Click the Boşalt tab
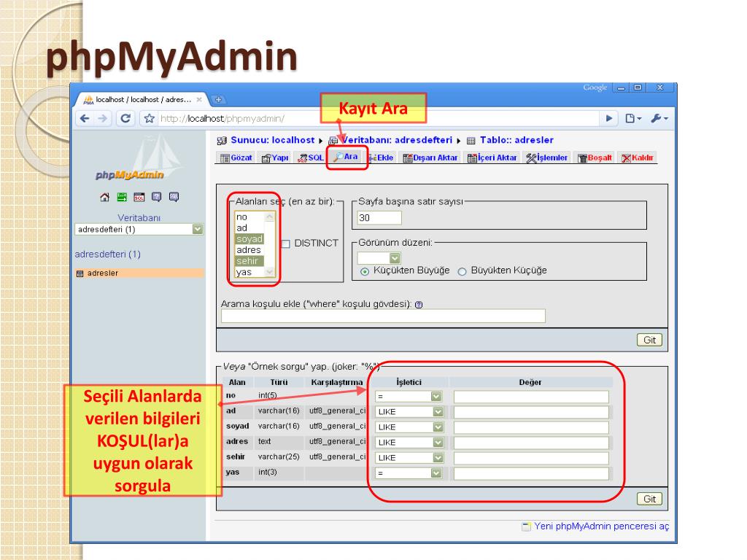The height and width of the screenshot is (560, 747). pyautogui.click(x=595, y=157)
